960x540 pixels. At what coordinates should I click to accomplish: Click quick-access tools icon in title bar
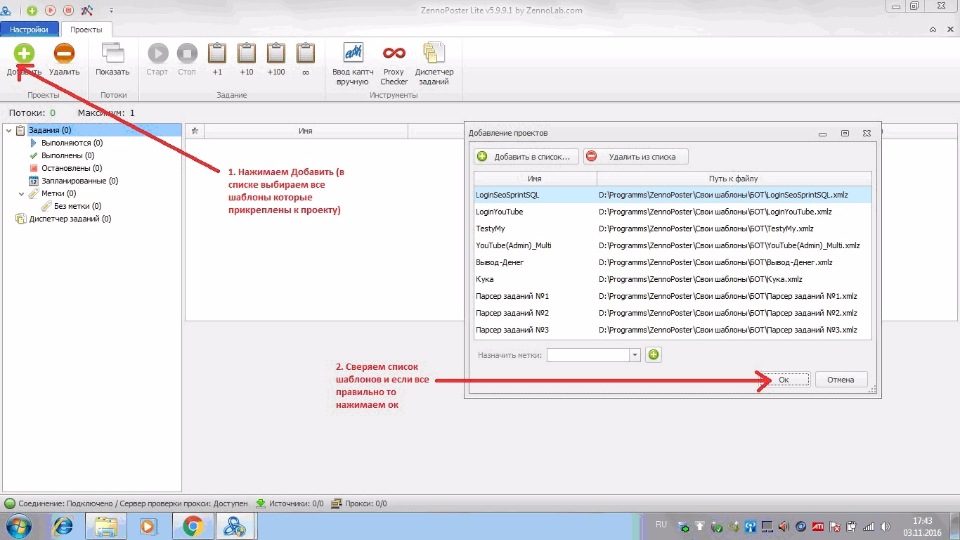pos(87,10)
